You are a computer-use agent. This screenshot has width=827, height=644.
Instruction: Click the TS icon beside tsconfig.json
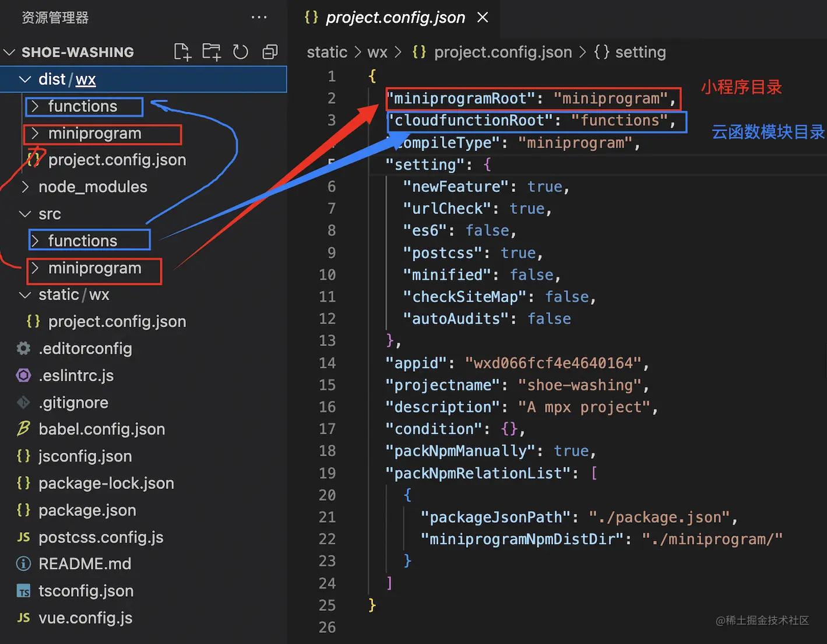[23, 591]
